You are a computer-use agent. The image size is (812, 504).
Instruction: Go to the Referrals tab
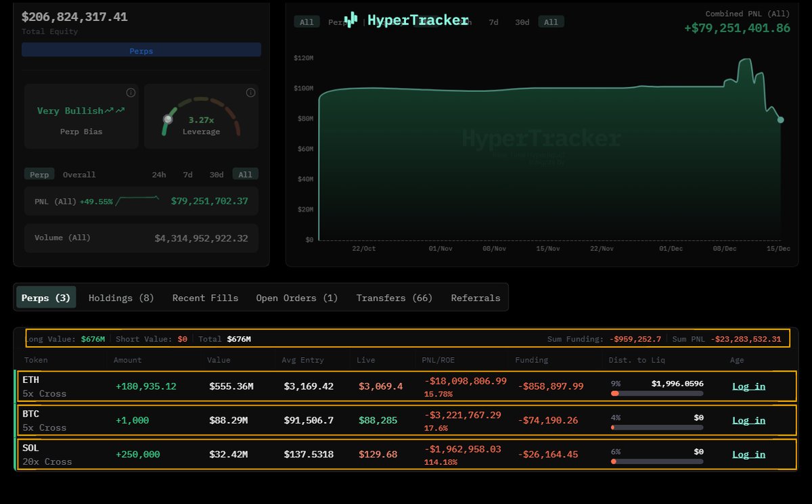475,298
